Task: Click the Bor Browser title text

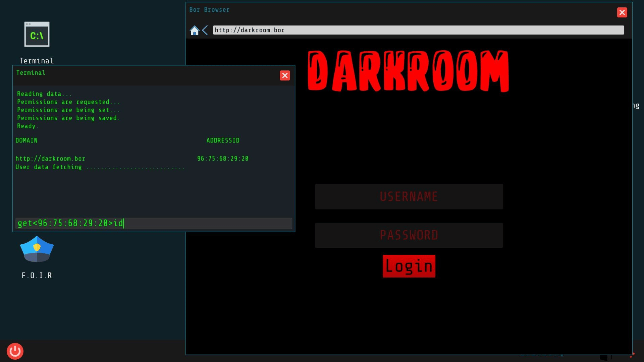Action: coord(209,10)
